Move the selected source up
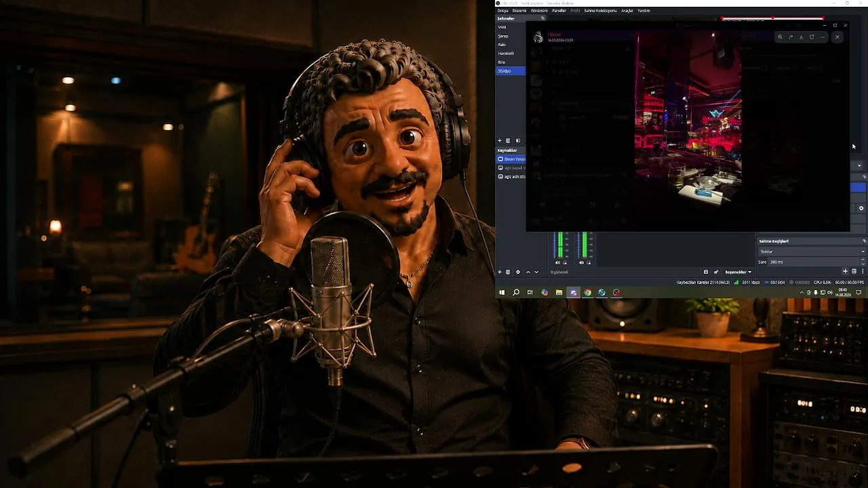The height and width of the screenshot is (488, 868). tap(528, 272)
